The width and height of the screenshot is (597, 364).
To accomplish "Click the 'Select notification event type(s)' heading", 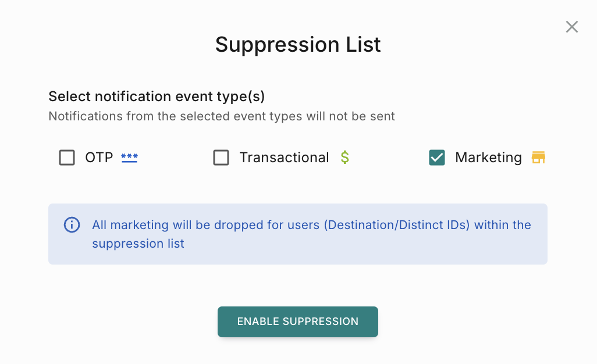I will (x=157, y=97).
